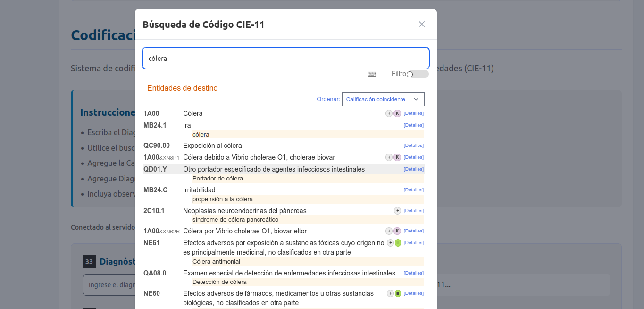The image size is (644, 309).
Task: Open Detalles for QA08.0 Examen especial
Action: click(413, 273)
